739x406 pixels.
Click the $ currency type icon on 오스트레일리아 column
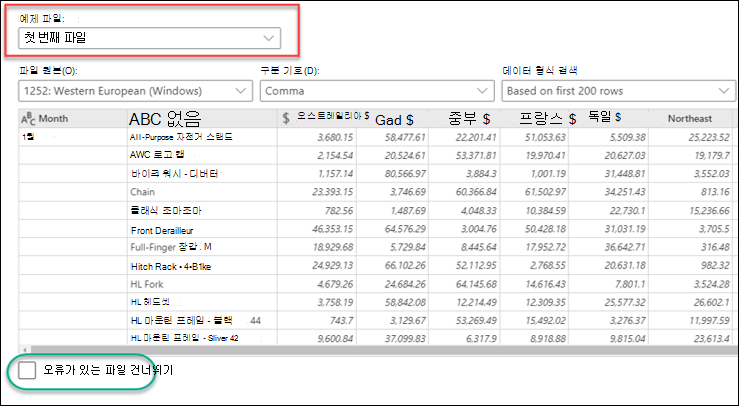tap(286, 118)
